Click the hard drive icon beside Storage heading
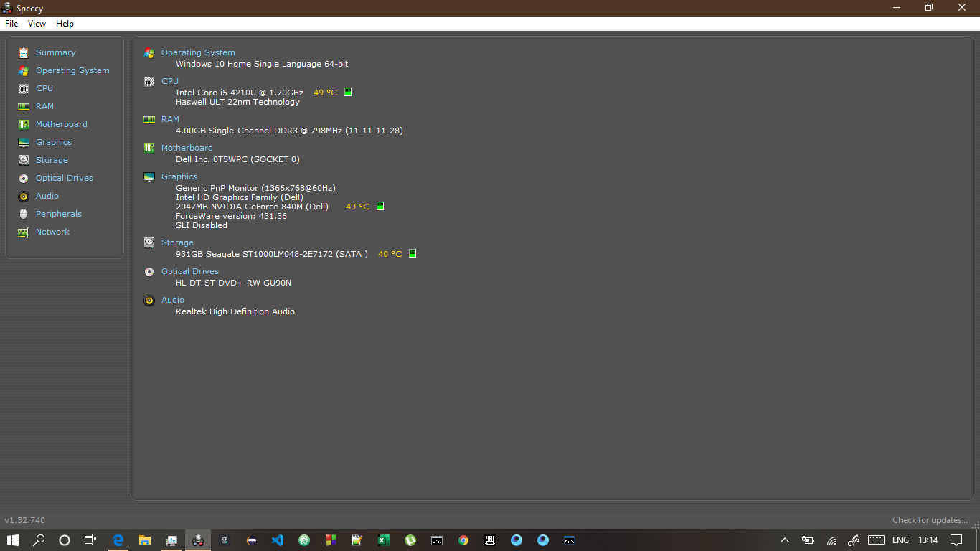Image resolution: width=980 pixels, height=551 pixels. [x=149, y=242]
